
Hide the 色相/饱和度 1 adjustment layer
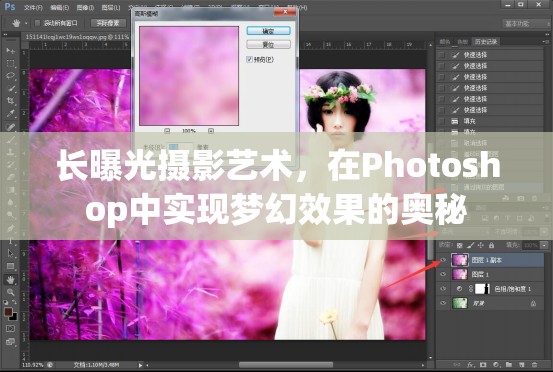coord(443,288)
